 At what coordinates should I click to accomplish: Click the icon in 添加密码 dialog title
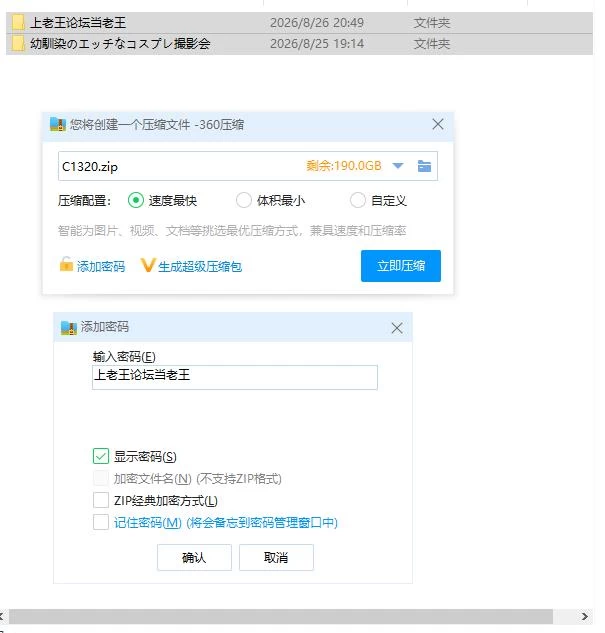[x=69, y=327]
